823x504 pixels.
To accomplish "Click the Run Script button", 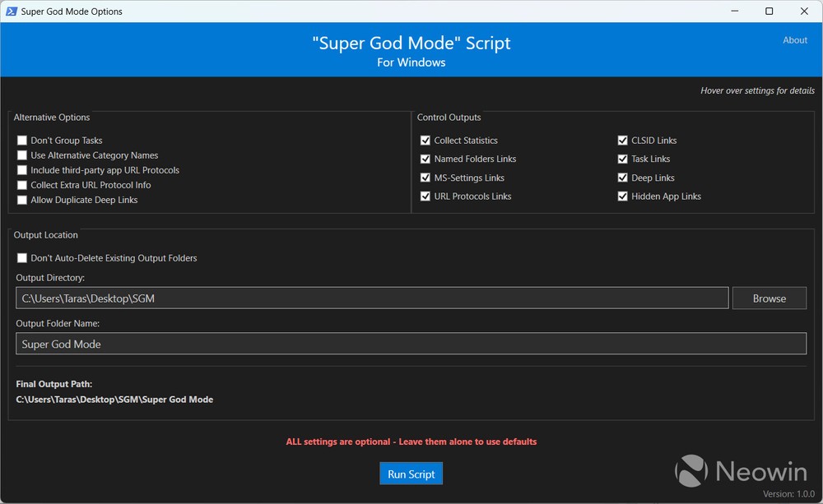I will pos(411,474).
